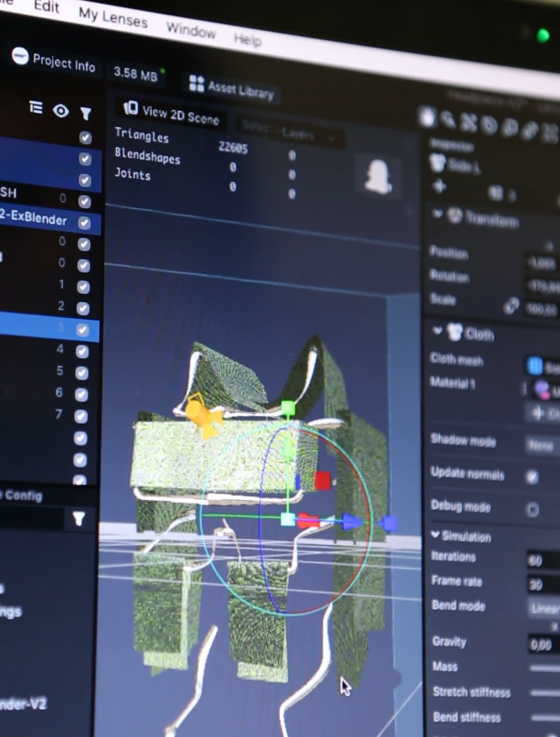Open the Asset Library

(231, 89)
